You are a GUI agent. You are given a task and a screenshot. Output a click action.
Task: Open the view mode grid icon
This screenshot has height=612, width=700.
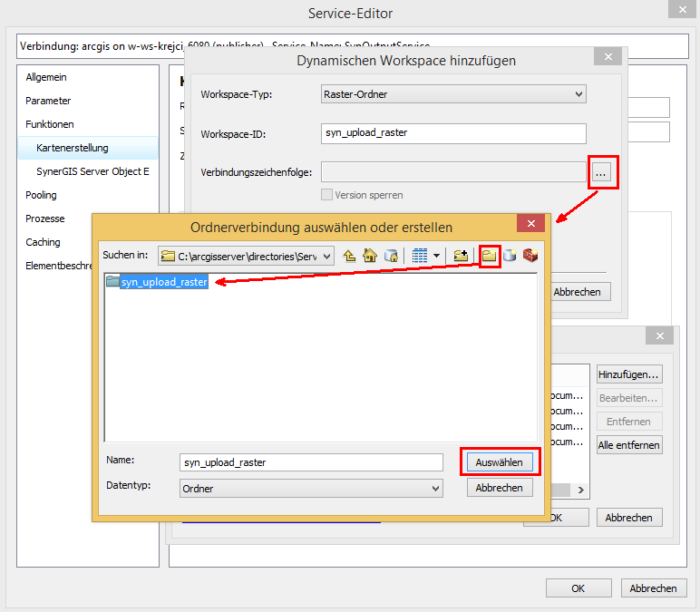pos(420,256)
